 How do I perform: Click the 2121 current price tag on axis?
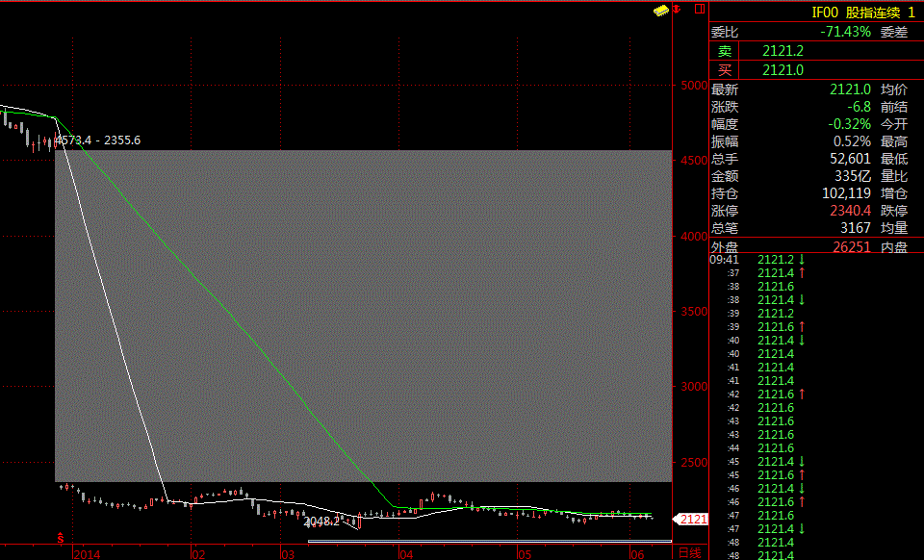(693, 520)
